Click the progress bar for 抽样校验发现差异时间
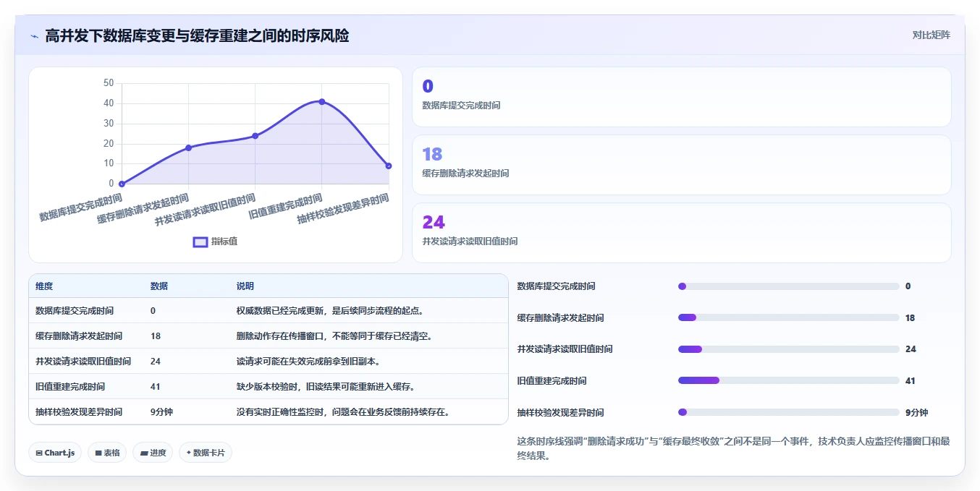Viewport: 980px width, 491px height. [788, 412]
